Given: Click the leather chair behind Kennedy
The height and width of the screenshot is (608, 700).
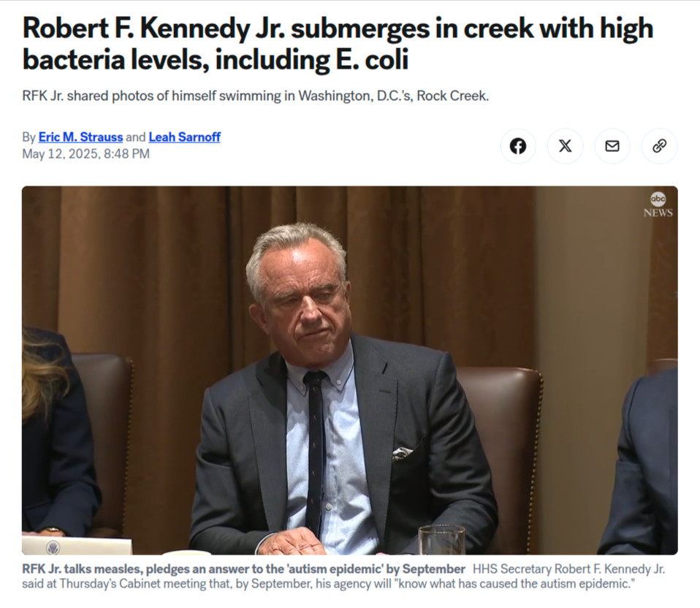Looking at the screenshot, I should 500,446.
